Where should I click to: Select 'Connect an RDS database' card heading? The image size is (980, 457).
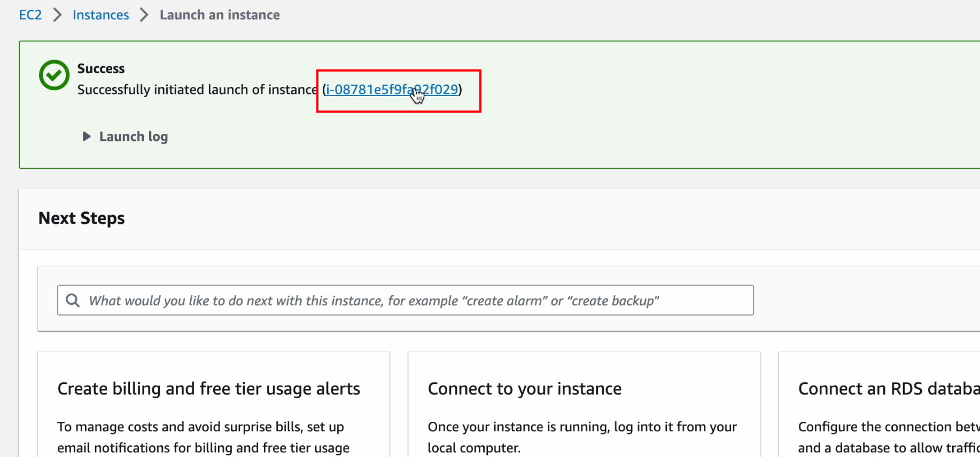(889, 389)
